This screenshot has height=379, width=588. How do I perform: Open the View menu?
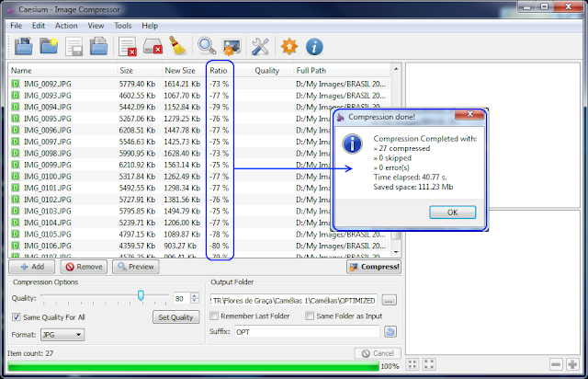[x=96, y=26]
